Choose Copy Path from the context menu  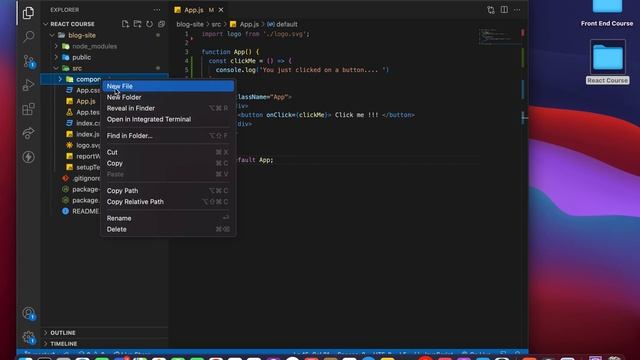tap(168, 191)
